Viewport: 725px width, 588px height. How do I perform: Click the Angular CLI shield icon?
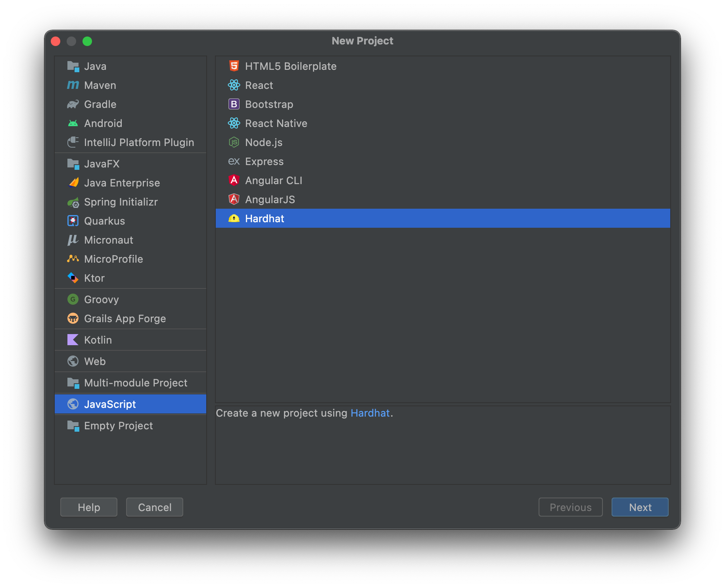(234, 181)
